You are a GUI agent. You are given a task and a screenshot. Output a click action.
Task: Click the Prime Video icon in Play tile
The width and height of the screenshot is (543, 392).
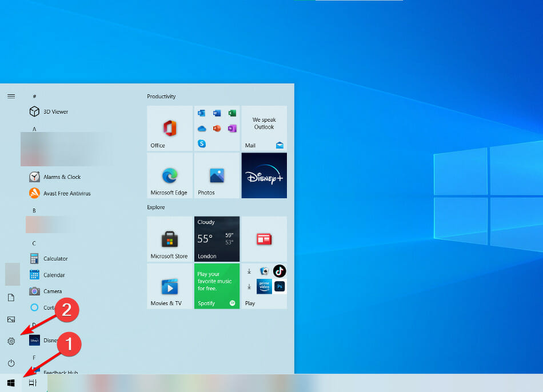coord(264,286)
